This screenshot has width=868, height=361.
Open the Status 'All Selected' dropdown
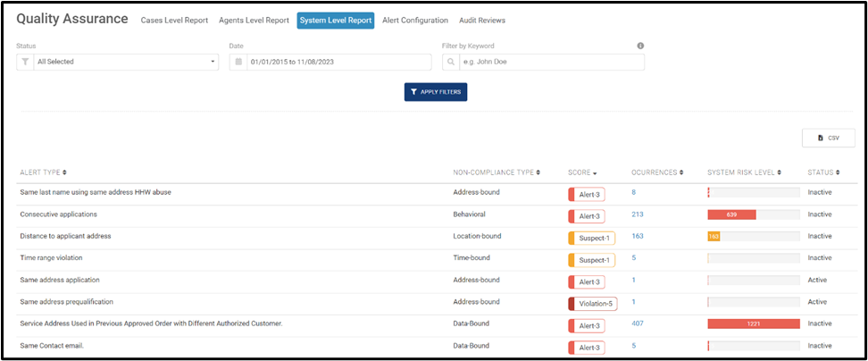pos(126,62)
